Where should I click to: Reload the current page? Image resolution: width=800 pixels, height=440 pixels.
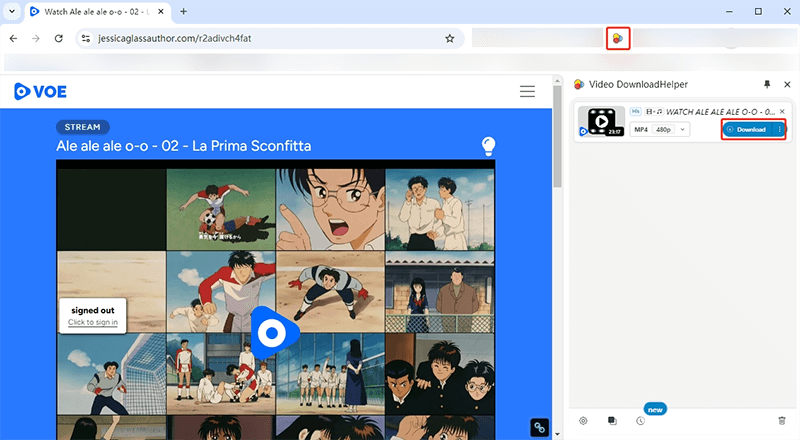pos(59,38)
